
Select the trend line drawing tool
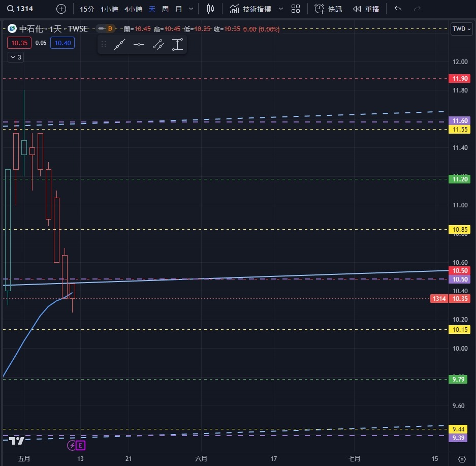(119, 45)
